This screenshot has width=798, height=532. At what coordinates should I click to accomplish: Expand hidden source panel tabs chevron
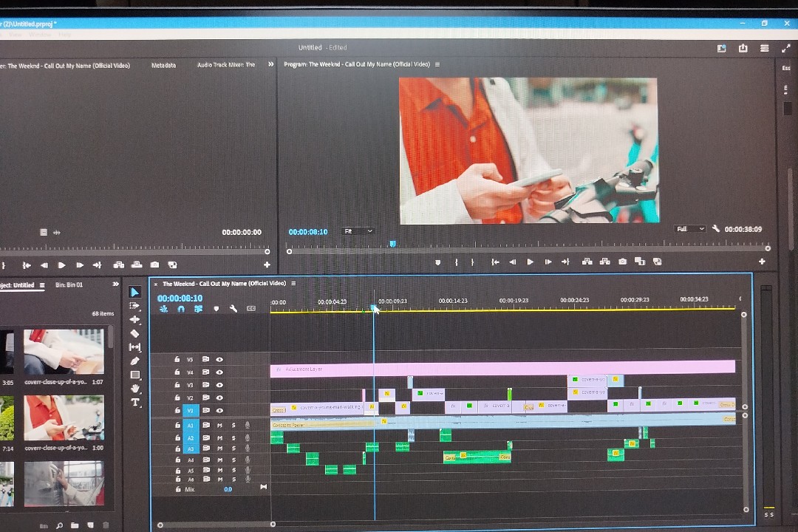click(270, 65)
